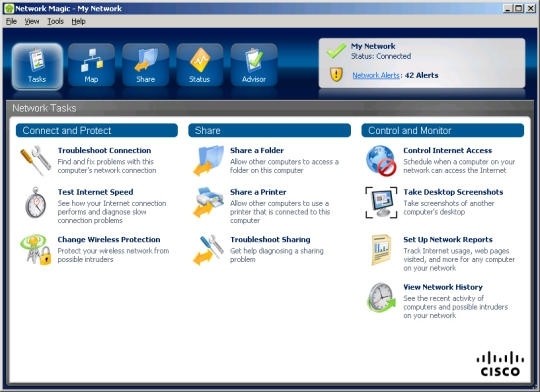540x392 pixels.
Task: Start the Test Internet Speed task
Action: [x=95, y=192]
